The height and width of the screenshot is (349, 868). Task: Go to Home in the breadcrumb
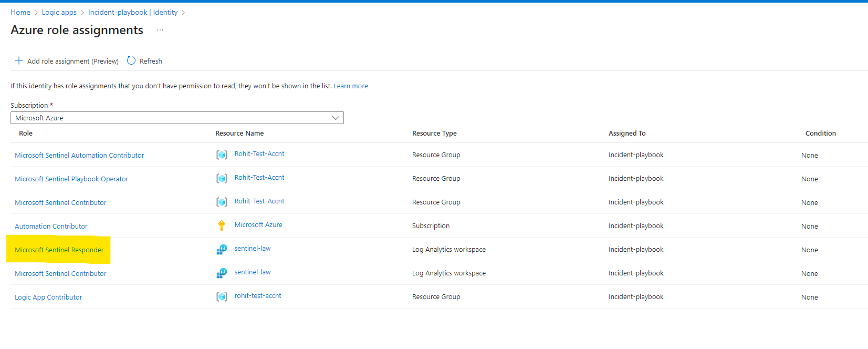[x=20, y=12]
